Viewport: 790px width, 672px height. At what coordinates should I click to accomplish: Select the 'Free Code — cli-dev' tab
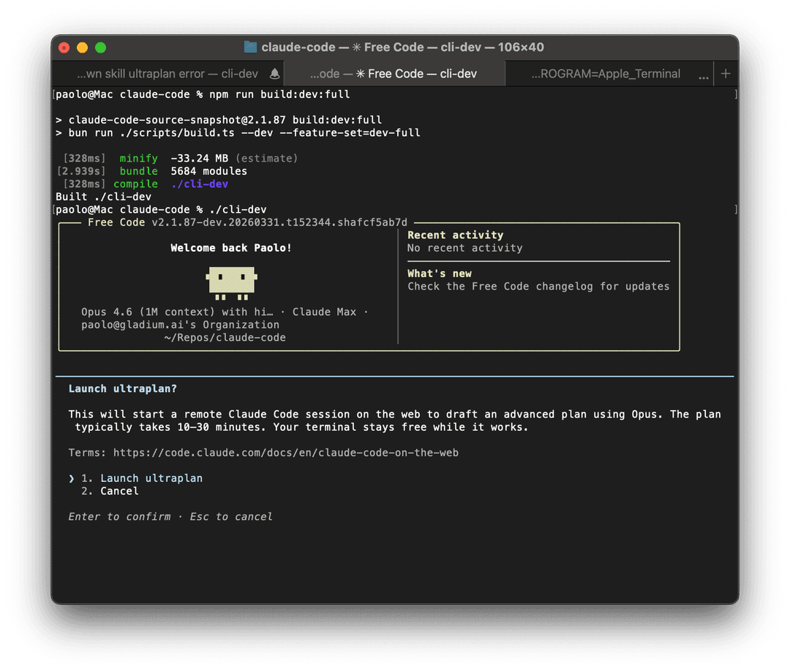(394, 74)
